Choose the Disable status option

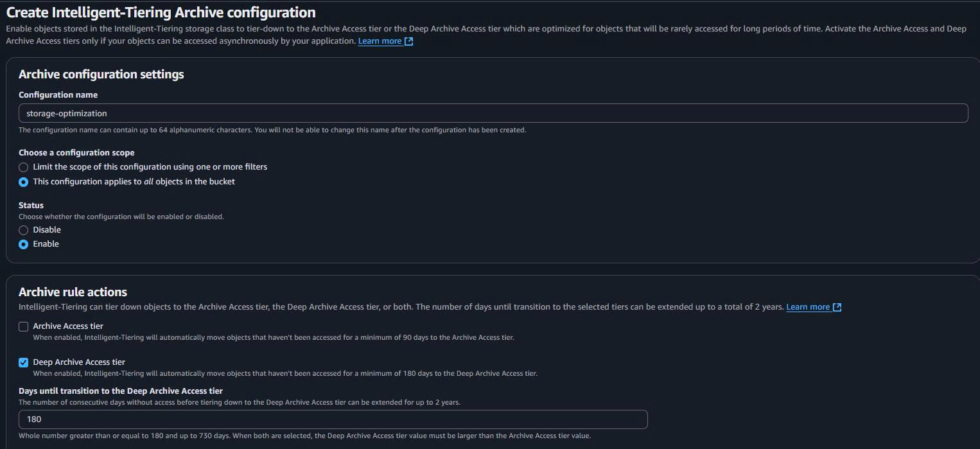pyautogui.click(x=23, y=229)
